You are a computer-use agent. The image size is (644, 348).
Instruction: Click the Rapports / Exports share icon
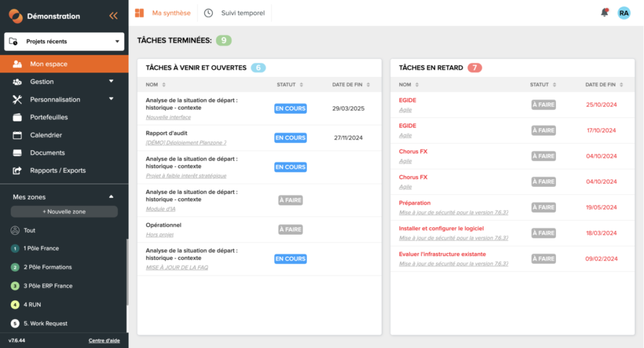point(17,171)
